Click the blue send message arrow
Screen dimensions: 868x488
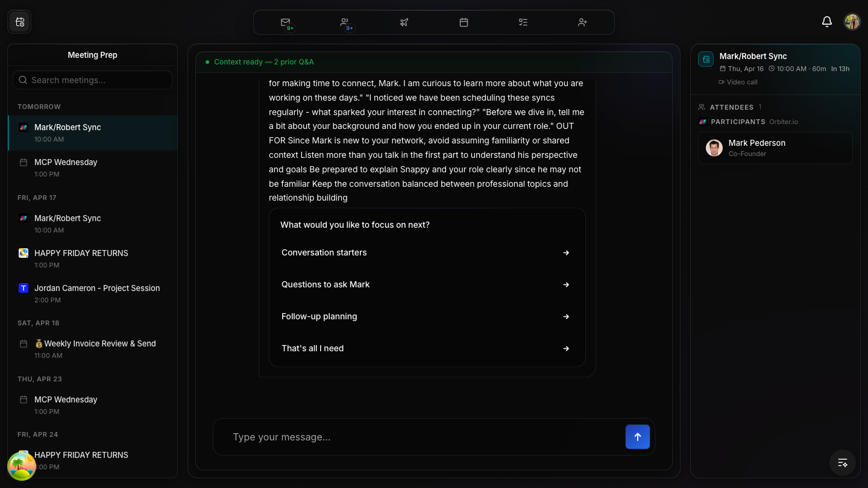point(637,437)
